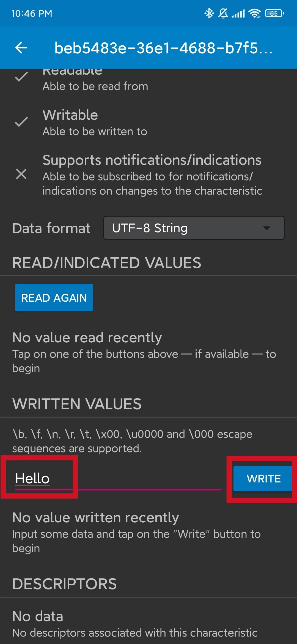
Task: Tap the notifications unsupported X icon
Action: (21, 174)
